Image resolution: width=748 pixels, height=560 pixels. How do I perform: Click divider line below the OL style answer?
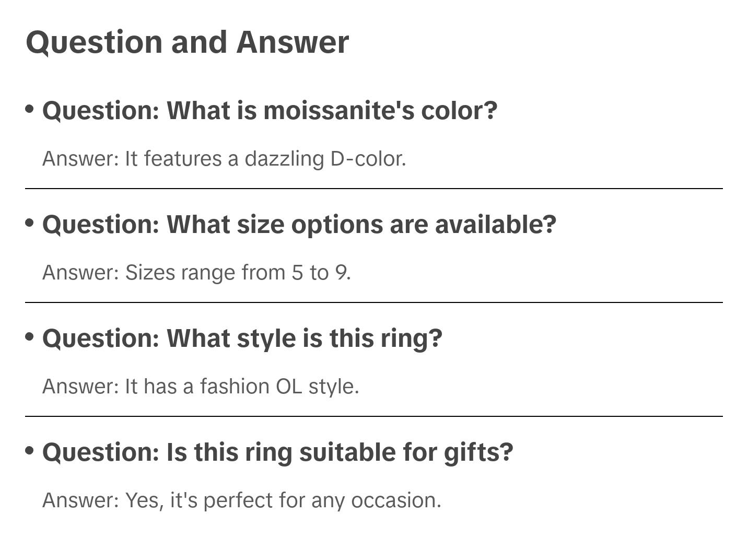click(x=373, y=416)
